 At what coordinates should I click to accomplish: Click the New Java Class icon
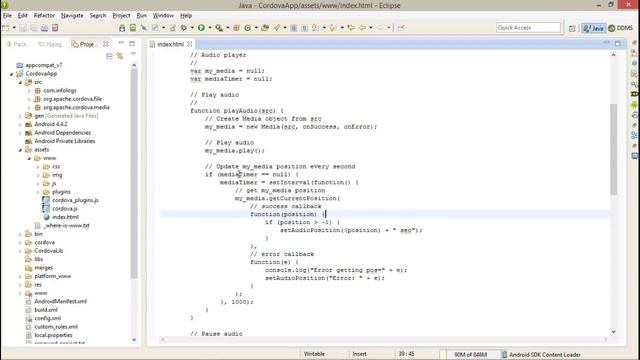(x=248, y=28)
